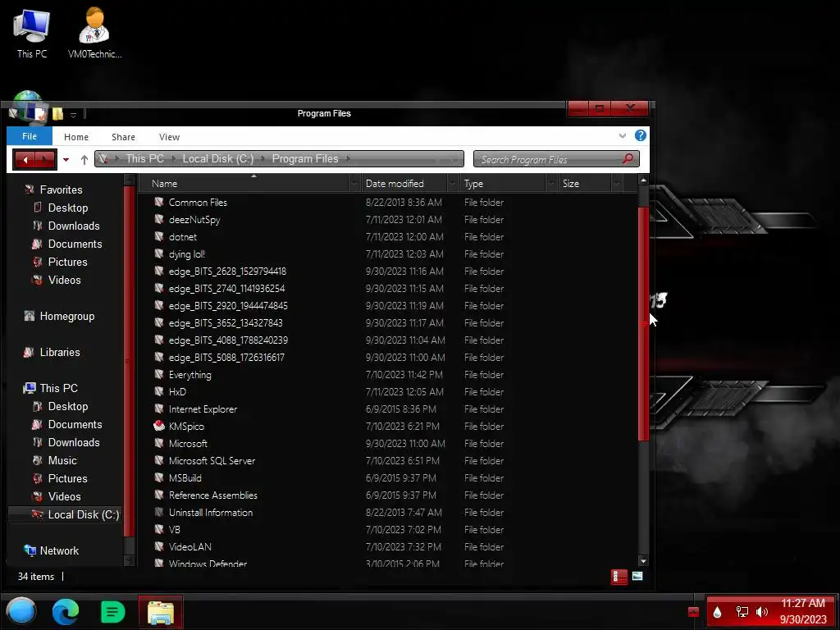Select the 'dying lol!' folder
Viewport: 840px width, 630px height.
point(186,254)
